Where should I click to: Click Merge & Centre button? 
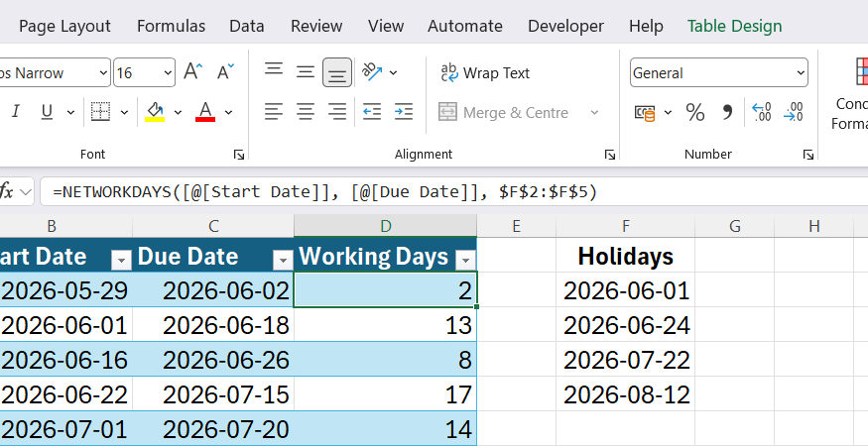click(503, 113)
